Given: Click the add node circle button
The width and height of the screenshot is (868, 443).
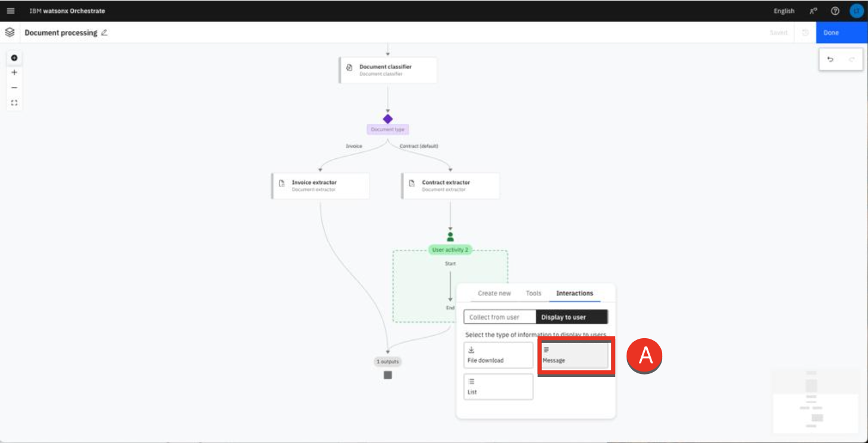Looking at the screenshot, I should pos(14,58).
